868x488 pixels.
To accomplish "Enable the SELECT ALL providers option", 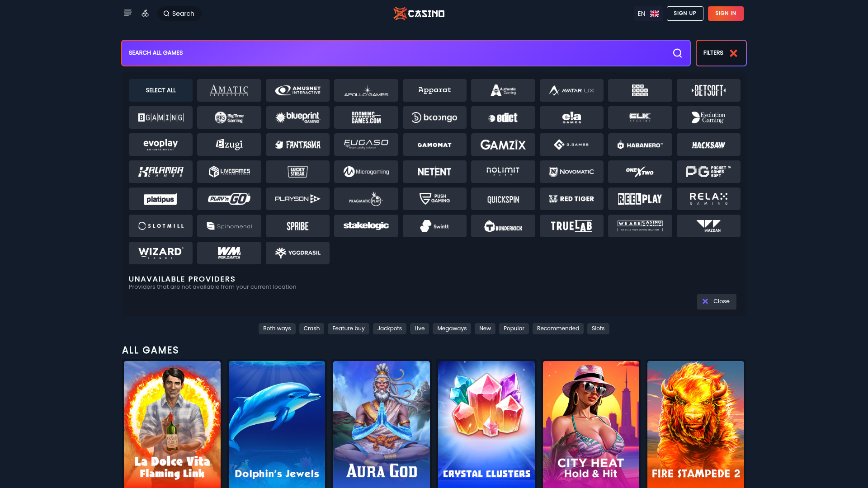I will (x=160, y=90).
